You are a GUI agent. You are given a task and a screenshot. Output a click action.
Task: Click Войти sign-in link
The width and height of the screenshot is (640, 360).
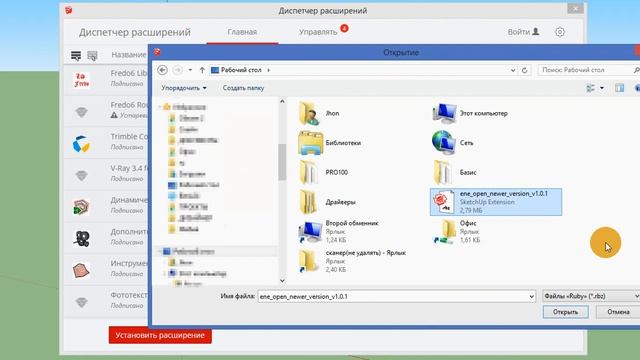pos(523,32)
